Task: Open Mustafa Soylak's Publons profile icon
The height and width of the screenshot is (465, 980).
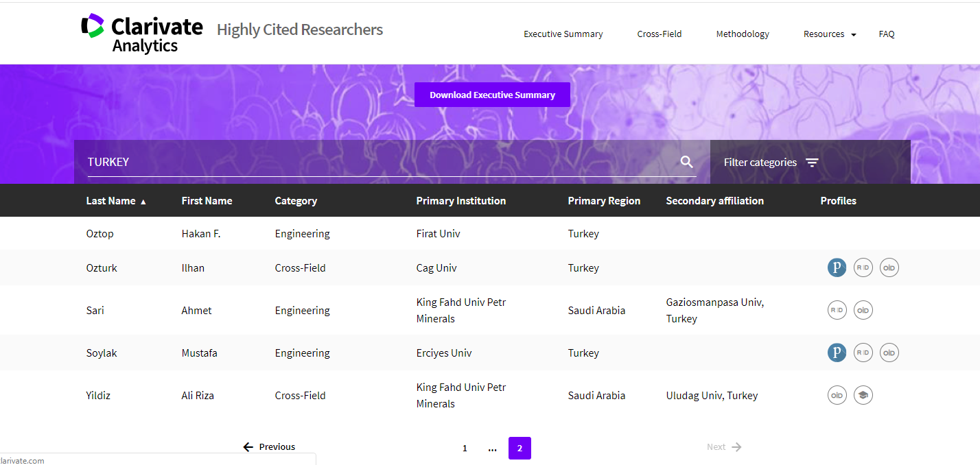Action: point(837,353)
